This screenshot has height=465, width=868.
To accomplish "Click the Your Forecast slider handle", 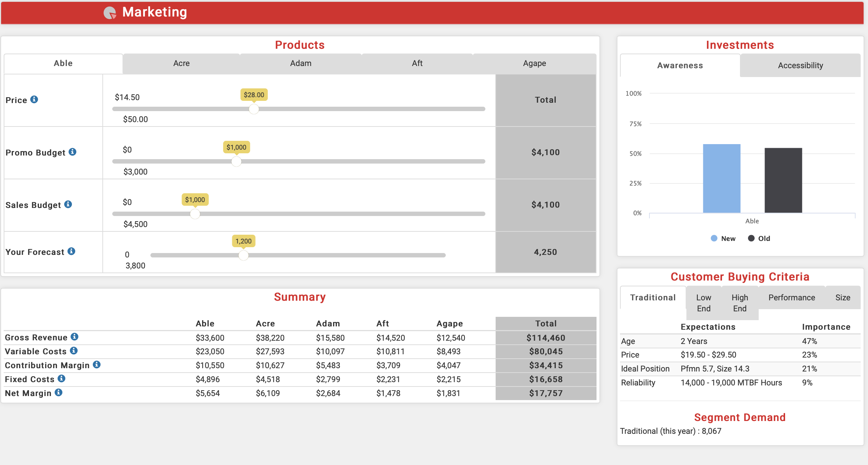I will [243, 255].
